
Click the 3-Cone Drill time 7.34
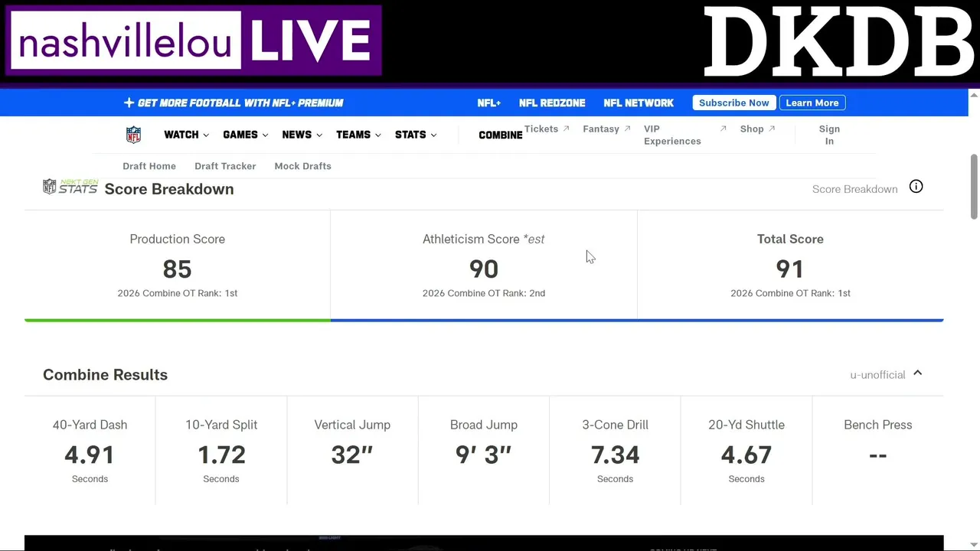[615, 455]
